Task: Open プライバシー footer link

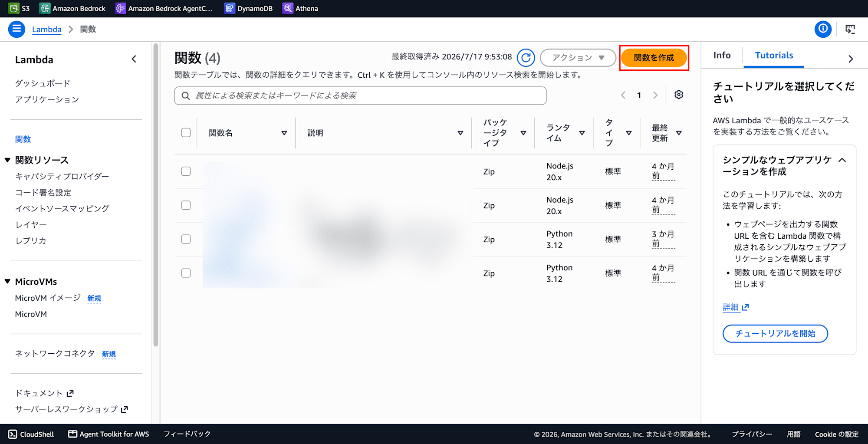Action: 752,434
